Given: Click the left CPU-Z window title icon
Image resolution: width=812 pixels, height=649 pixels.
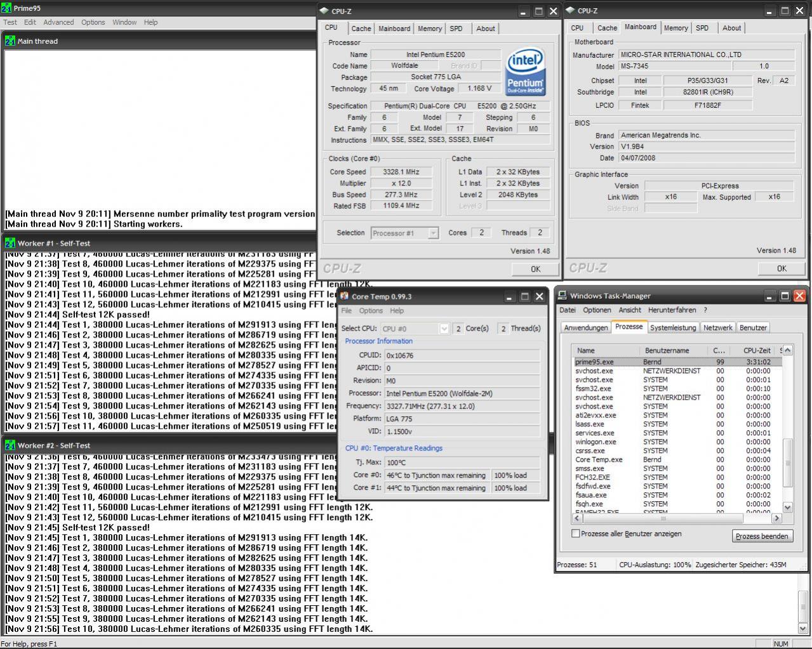Looking at the screenshot, I should coord(324,11).
